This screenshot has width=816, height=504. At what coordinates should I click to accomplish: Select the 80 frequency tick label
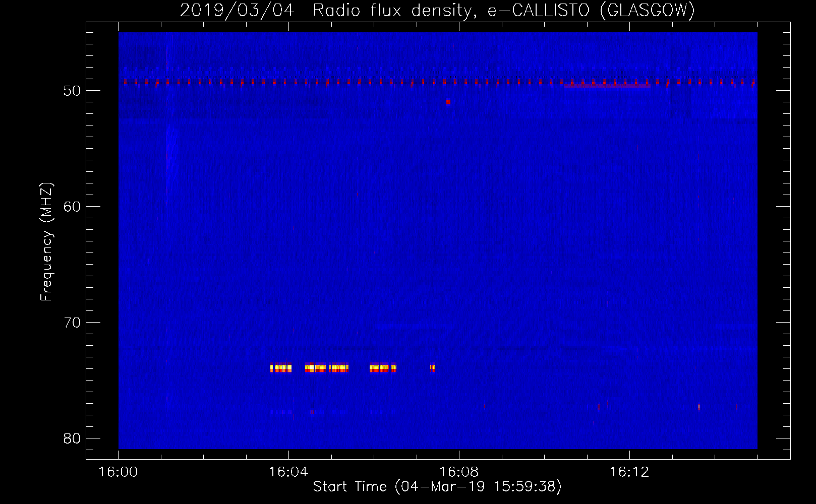pos(72,438)
